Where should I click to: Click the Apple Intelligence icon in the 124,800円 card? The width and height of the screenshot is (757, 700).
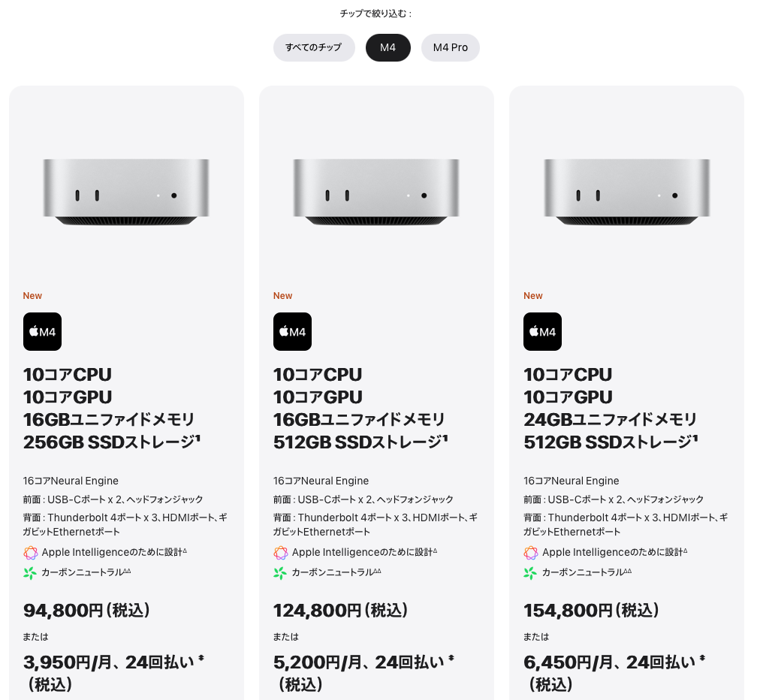pyautogui.click(x=280, y=553)
